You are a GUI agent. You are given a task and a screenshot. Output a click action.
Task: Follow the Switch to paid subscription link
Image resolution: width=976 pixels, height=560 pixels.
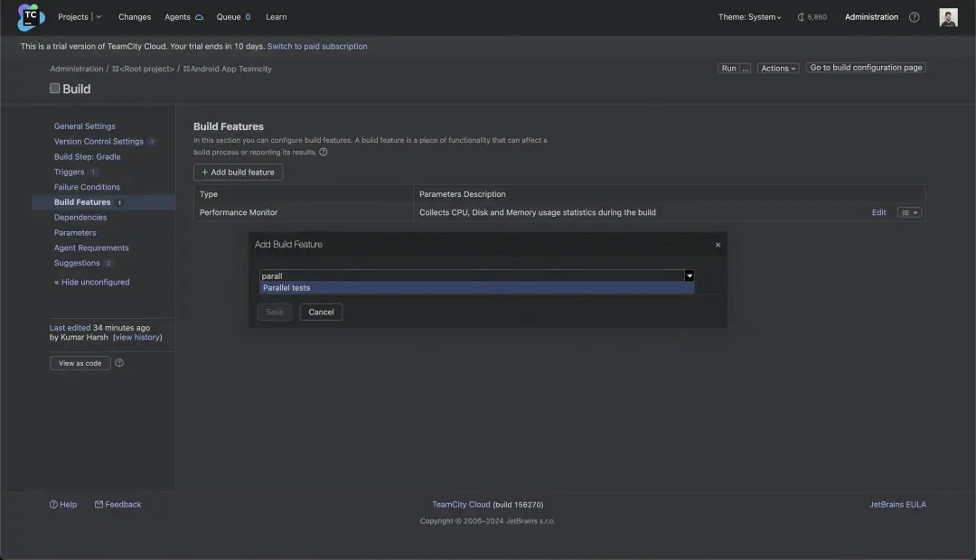click(317, 46)
